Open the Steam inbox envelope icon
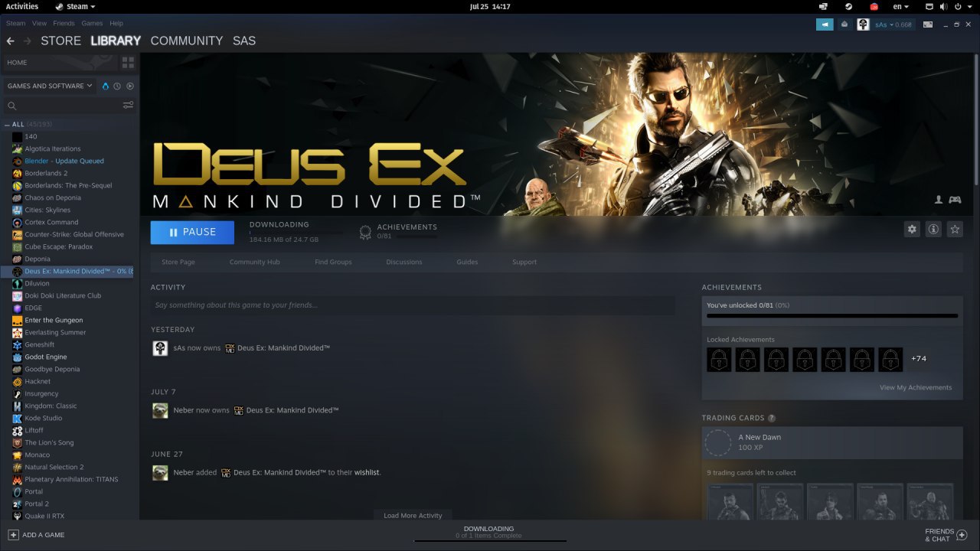 pos(844,24)
